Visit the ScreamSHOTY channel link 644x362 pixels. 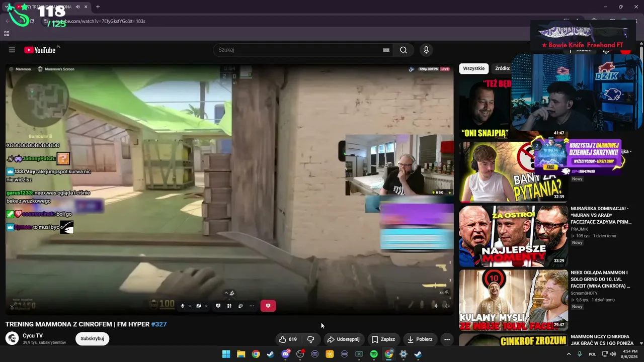584,293
